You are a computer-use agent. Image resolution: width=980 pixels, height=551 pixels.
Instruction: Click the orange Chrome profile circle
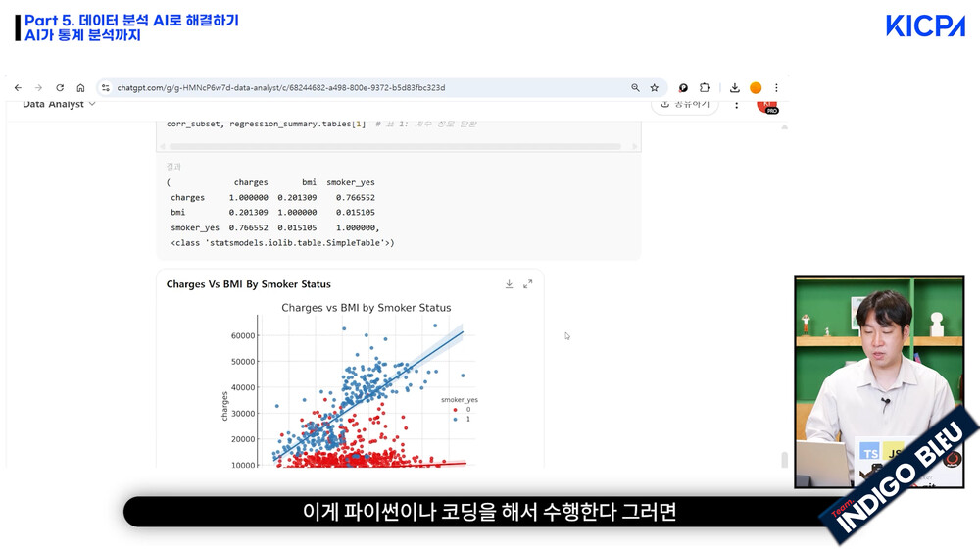(756, 87)
